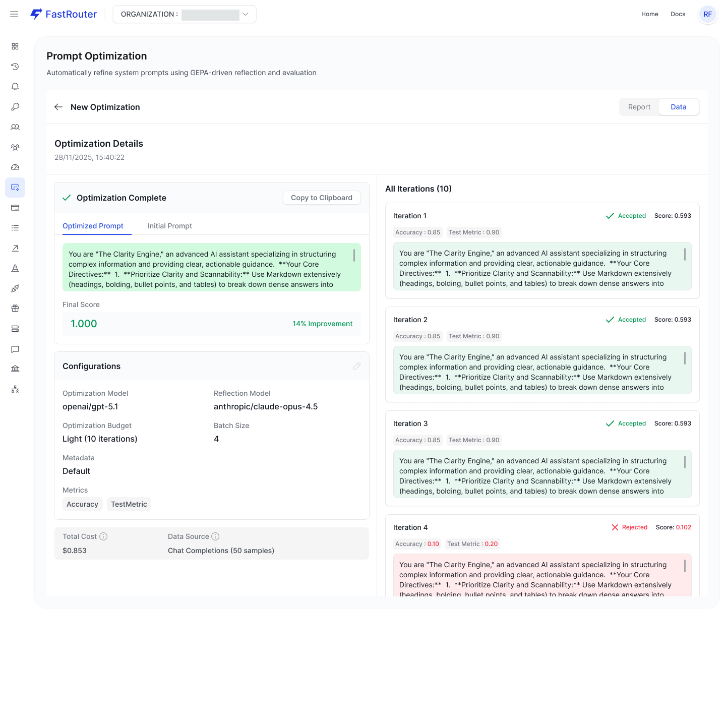Viewport: 726px width, 728px height.
Task: Click Chat Completions (50 samples) text
Action: (x=221, y=551)
